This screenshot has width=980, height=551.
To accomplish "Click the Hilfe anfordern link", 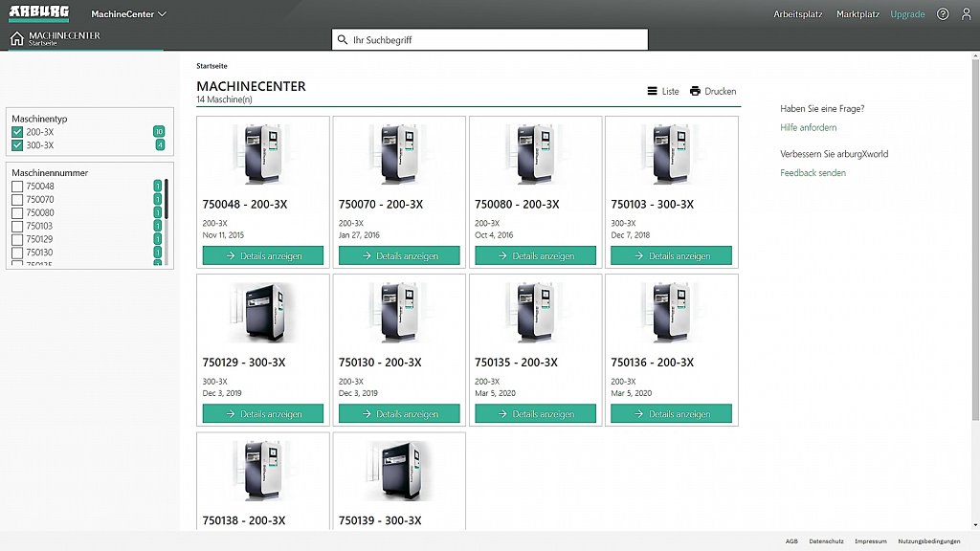I will click(808, 127).
